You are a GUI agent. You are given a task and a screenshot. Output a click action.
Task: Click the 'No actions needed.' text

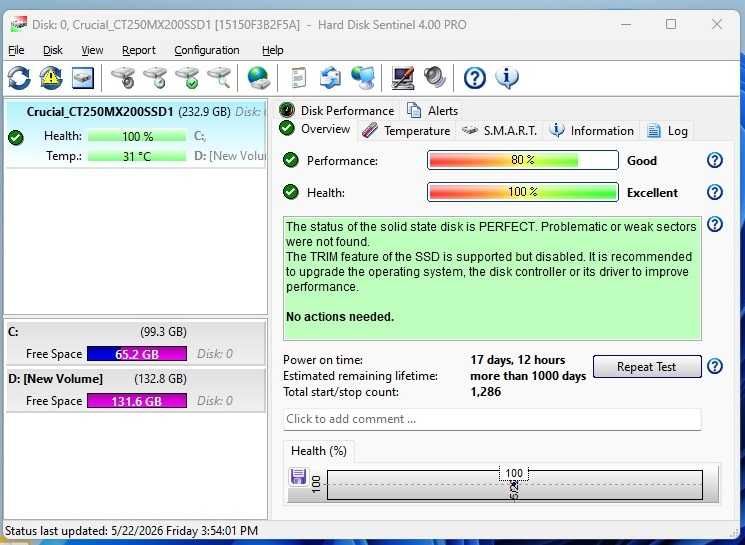tap(340, 317)
